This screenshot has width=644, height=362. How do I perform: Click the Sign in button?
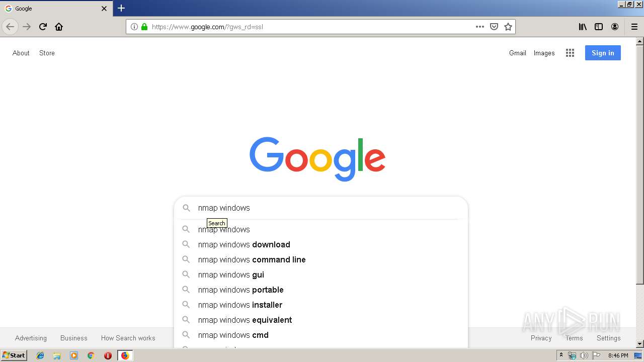[603, 53]
